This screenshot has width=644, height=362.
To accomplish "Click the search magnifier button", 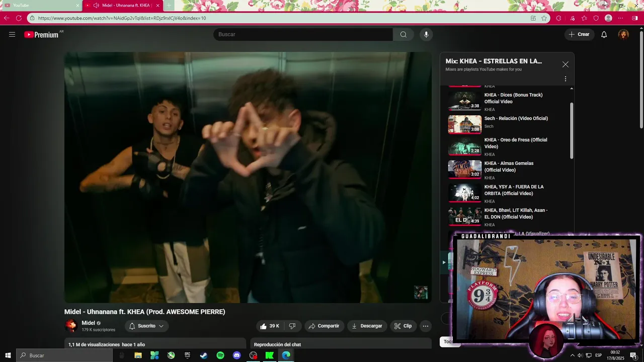I will 403,34.
